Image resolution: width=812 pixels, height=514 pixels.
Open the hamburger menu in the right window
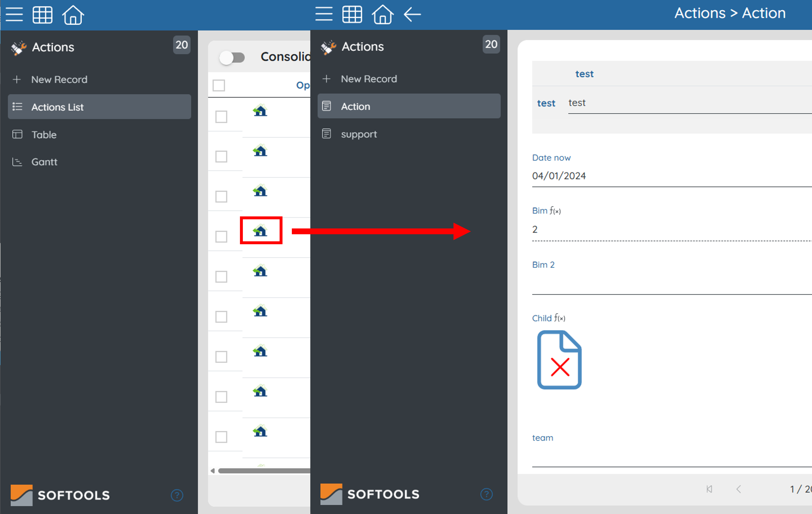click(324, 14)
